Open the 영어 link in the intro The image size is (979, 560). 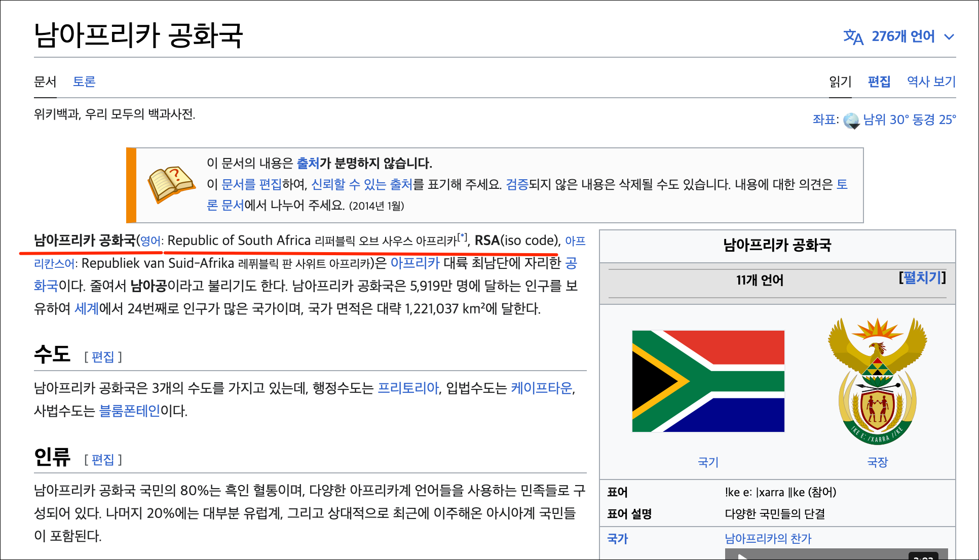pos(150,241)
